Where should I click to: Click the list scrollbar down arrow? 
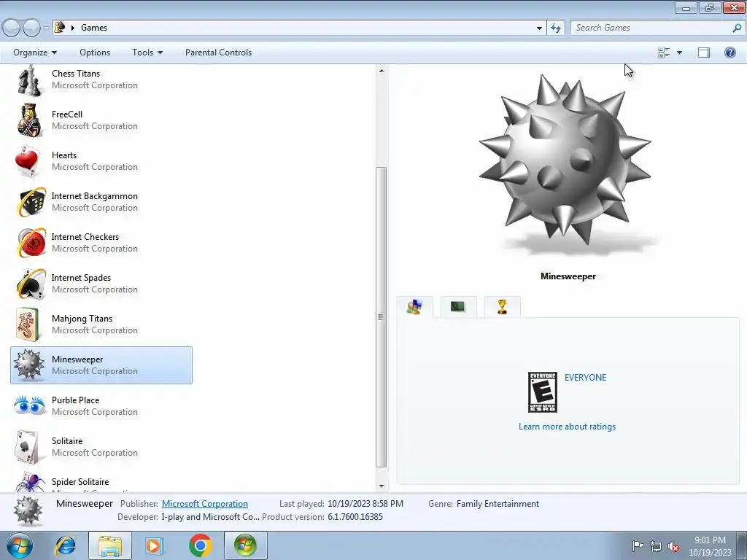381,486
